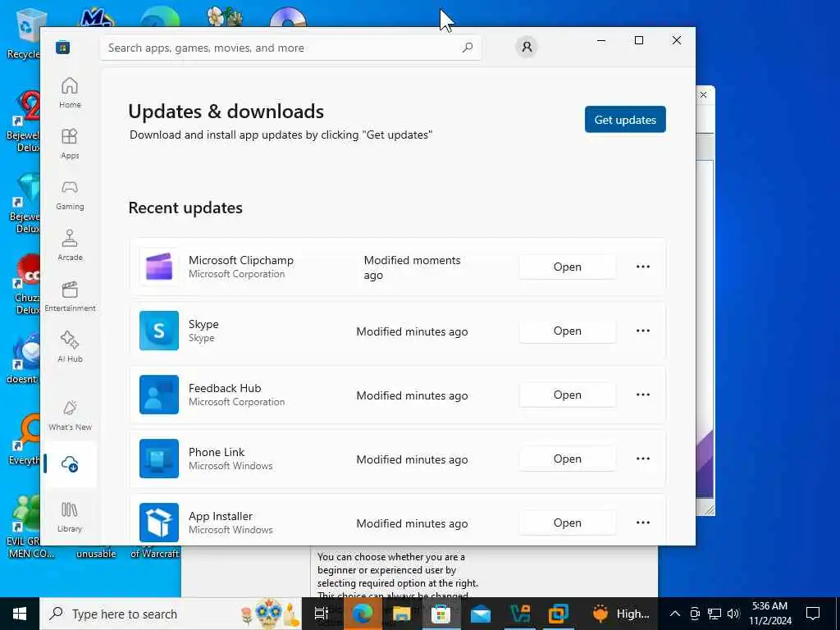Screen dimensions: 840x630
Task: Click the 'Recent updates' heading
Action: click(x=185, y=208)
